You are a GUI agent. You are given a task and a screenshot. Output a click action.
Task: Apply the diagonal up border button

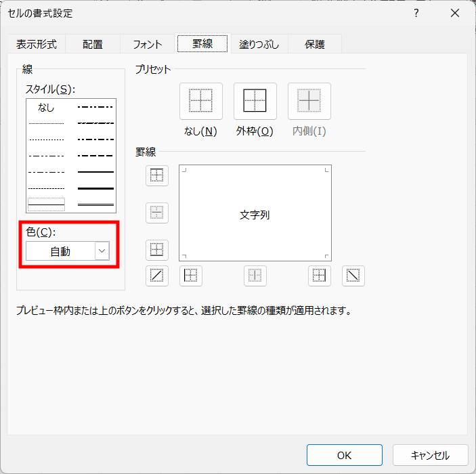pos(157,276)
